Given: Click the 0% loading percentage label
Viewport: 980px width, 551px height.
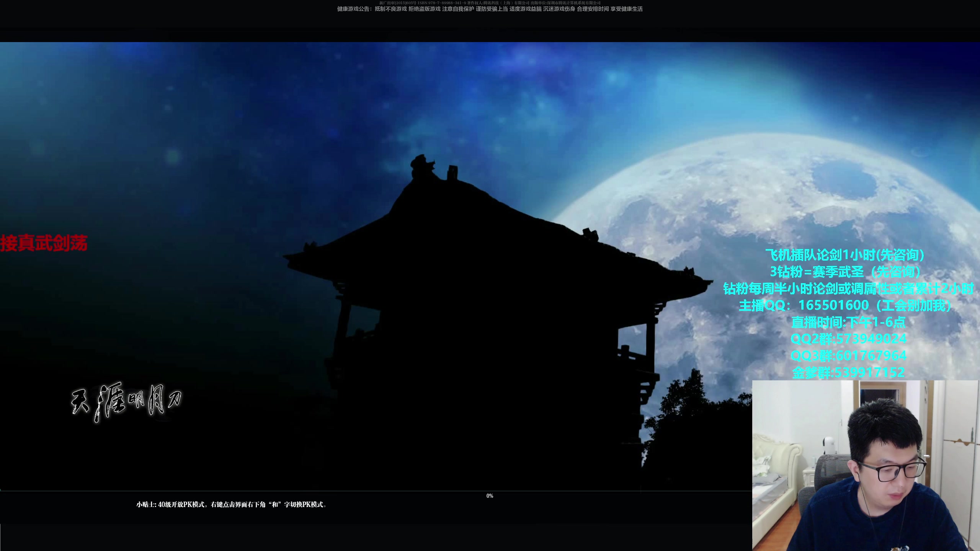Looking at the screenshot, I should pos(490,496).
